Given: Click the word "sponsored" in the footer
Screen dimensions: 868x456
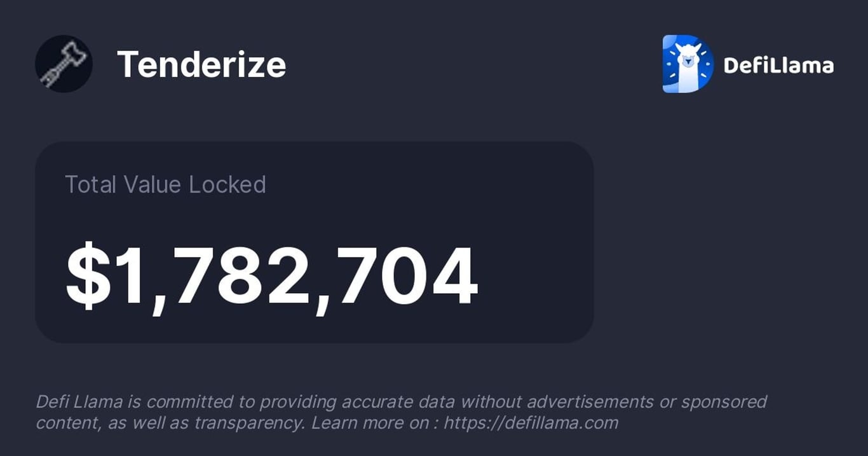Looking at the screenshot, I should pos(724,402).
